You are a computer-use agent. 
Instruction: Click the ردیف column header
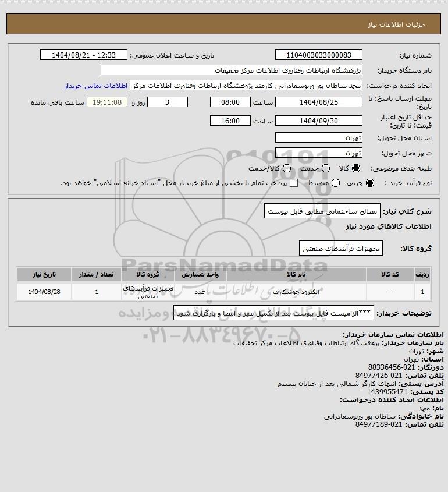pos(422,275)
